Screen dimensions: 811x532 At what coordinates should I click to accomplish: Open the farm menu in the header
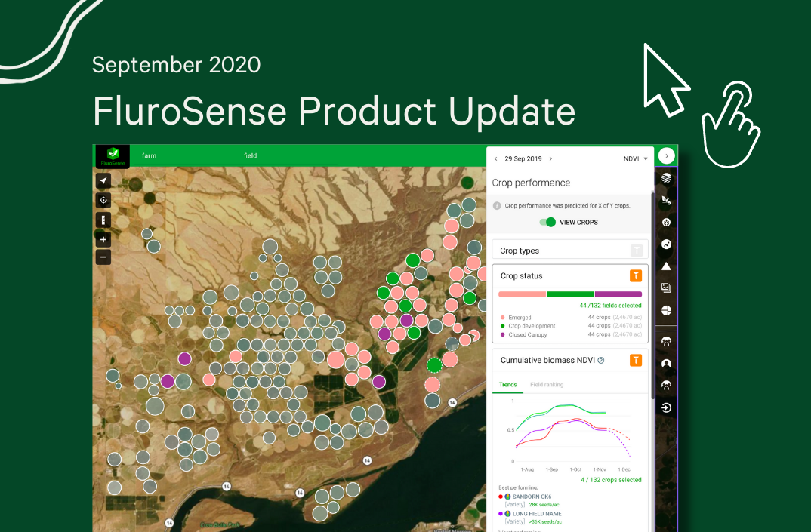(149, 155)
